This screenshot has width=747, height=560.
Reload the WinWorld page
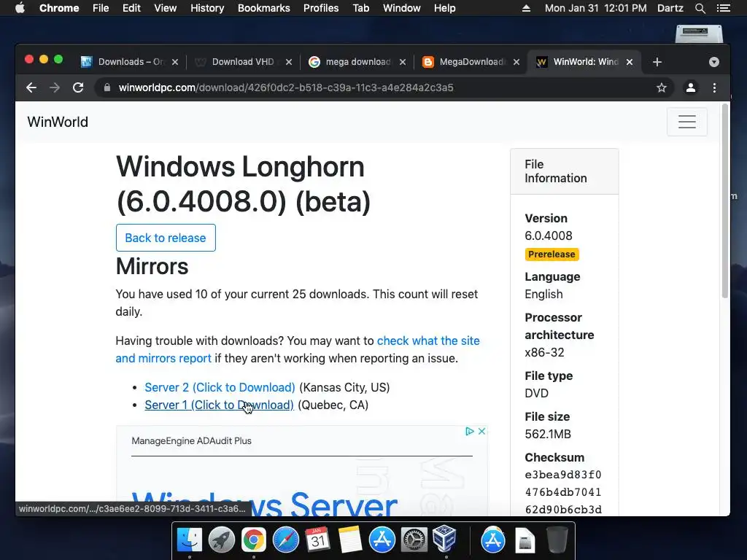point(78,87)
